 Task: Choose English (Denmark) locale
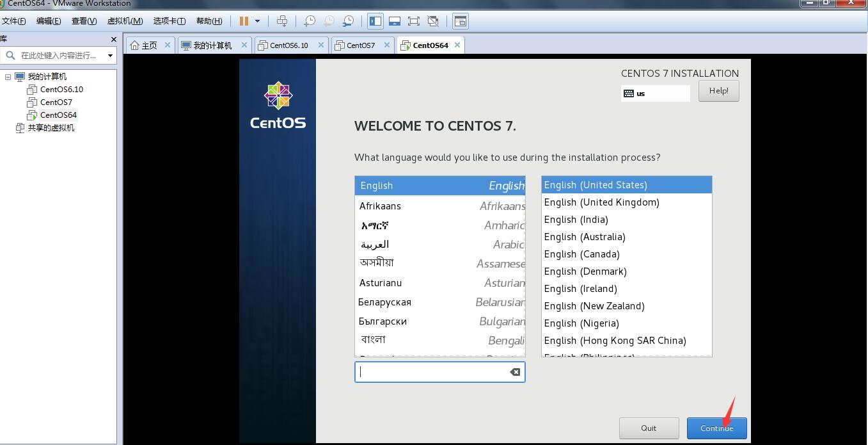(x=627, y=271)
